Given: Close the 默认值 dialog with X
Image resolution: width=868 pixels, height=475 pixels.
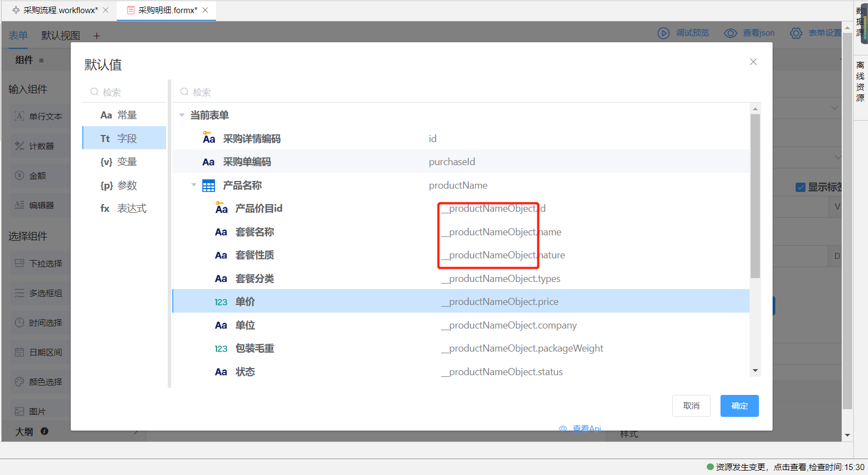Looking at the screenshot, I should pyautogui.click(x=753, y=62).
